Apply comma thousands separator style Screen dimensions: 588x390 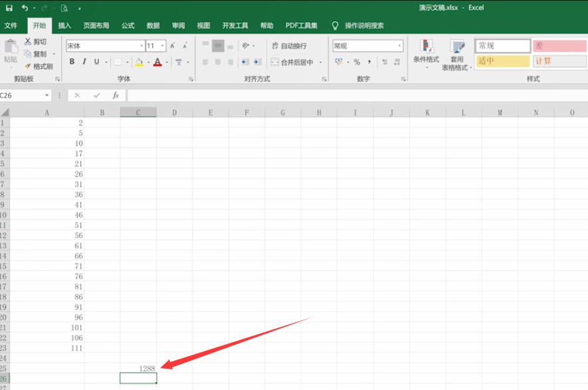(x=369, y=62)
